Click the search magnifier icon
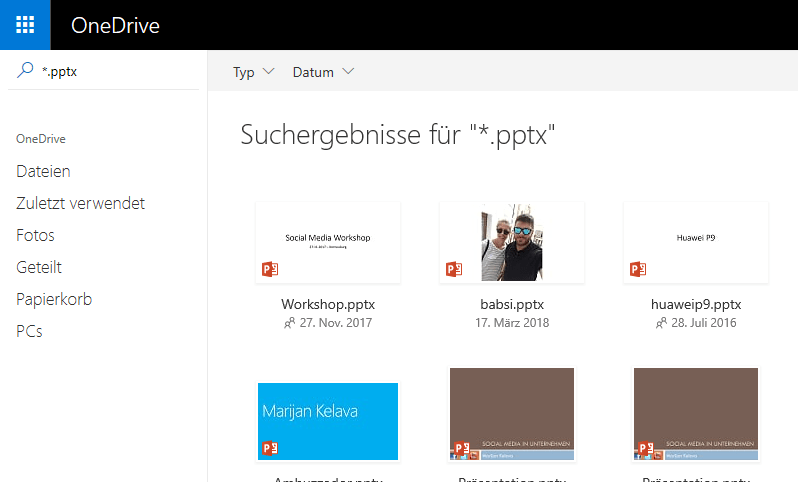 pos(25,70)
